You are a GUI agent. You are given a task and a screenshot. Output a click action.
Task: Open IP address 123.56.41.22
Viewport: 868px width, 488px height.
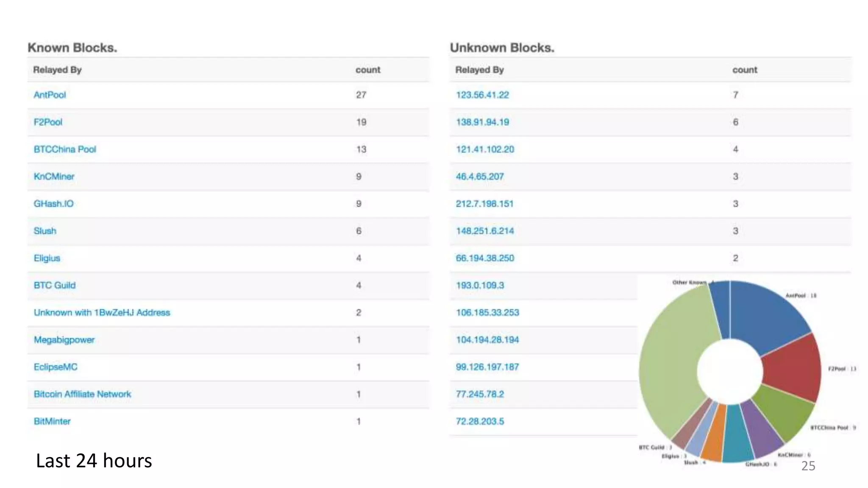482,95
